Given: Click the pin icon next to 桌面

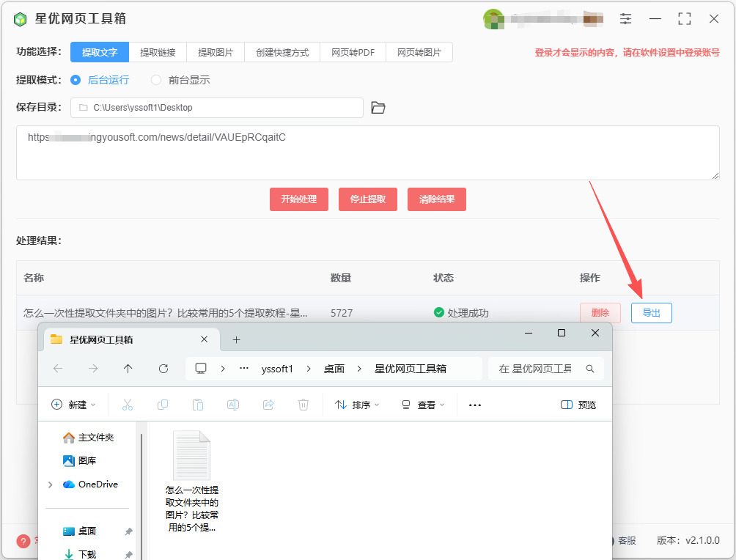Looking at the screenshot, I should [128, 531].
